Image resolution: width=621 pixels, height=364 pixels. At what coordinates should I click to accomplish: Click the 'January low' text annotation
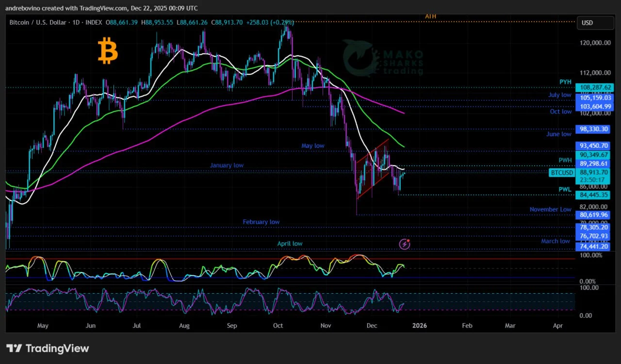[x=227, y=165]
